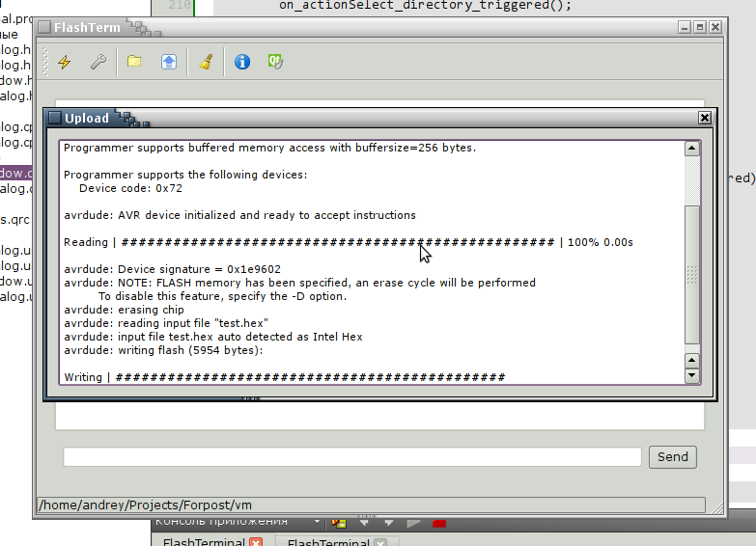This screenshot has height=546, width=756.
Task: Click 'Programmer supports buffered memory access' line
Action: pyautogui.click(x=269, y=148)
